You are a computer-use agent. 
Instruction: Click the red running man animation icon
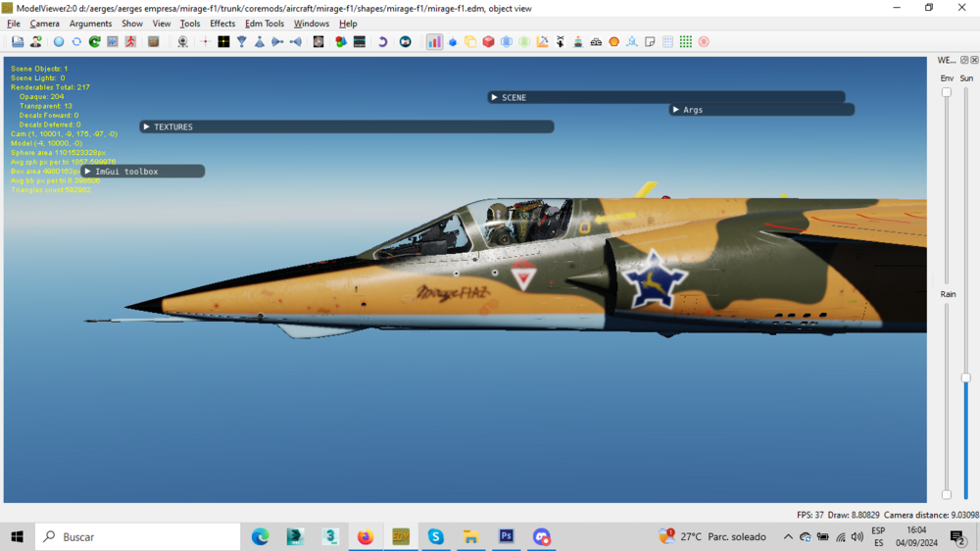pyautogui.click(x=131, y=42)
